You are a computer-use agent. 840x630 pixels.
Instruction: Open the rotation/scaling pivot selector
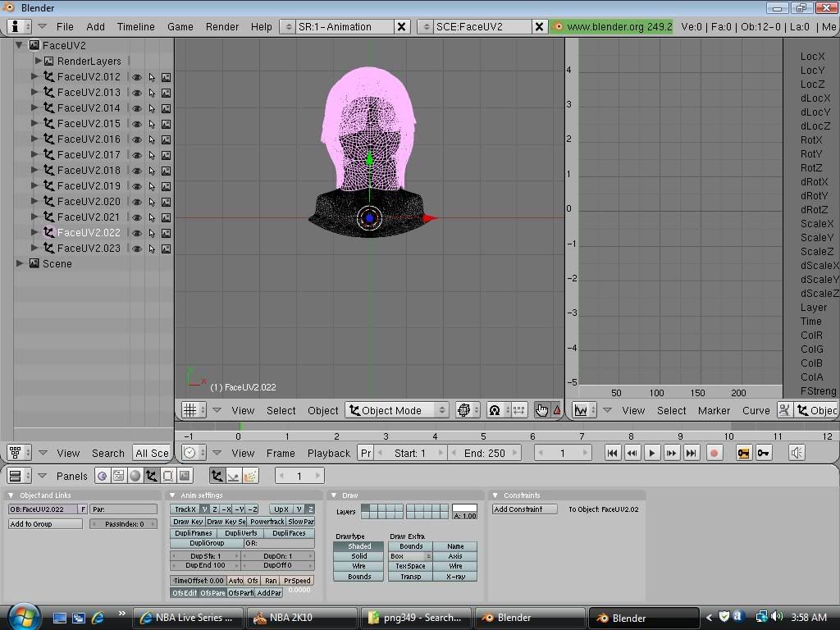(x=498, y=410)
